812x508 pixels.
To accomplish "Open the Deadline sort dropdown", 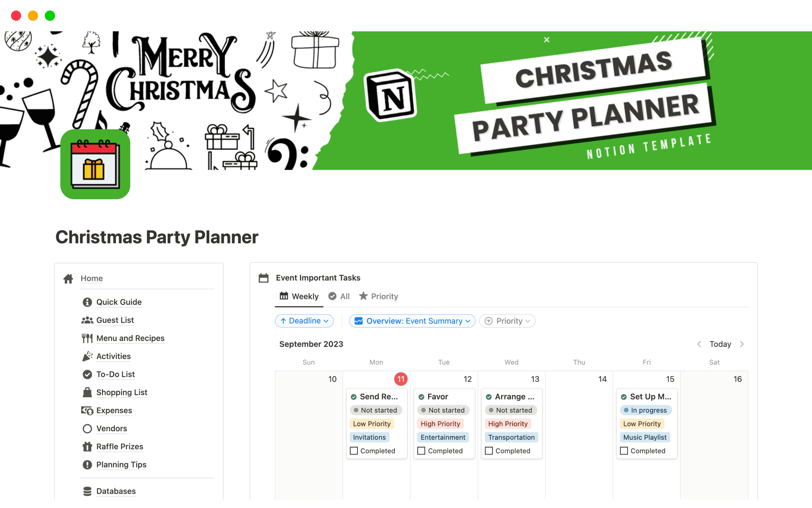I will click(x=304, y=320).
